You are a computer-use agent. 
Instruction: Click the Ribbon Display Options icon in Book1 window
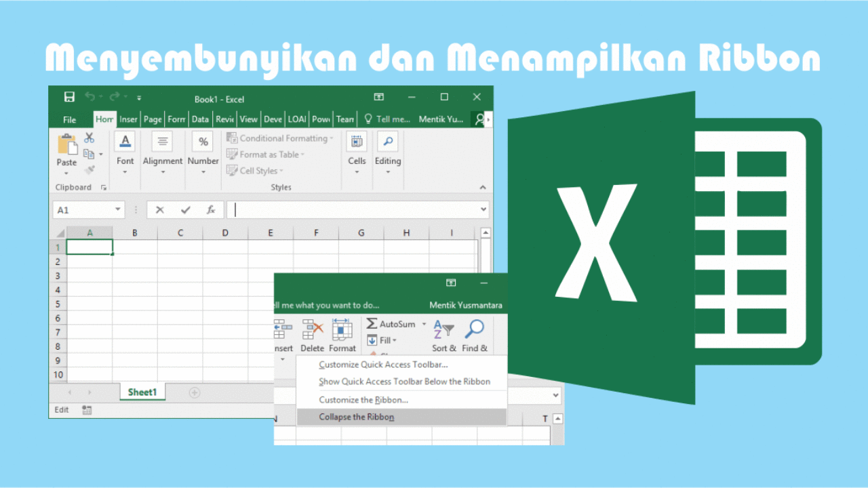point(379,98)
